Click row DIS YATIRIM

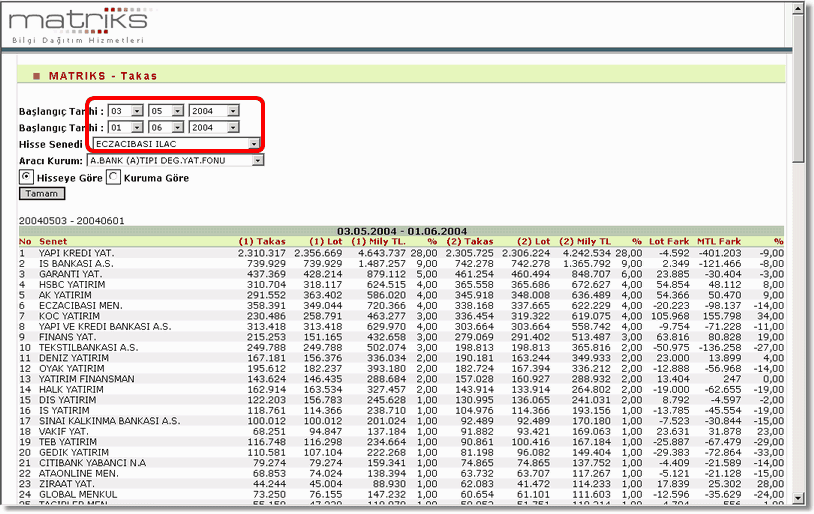coord(401,400)
